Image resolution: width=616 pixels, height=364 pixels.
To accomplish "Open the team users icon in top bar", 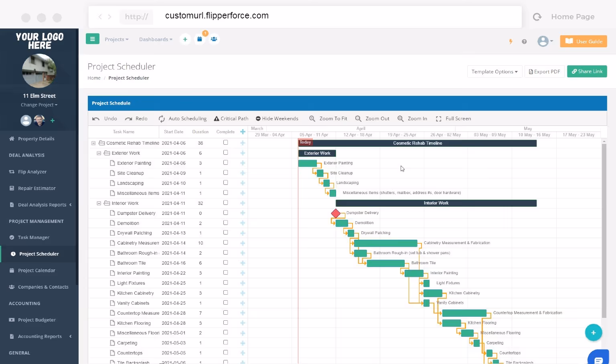I will [x=214, y=39].
